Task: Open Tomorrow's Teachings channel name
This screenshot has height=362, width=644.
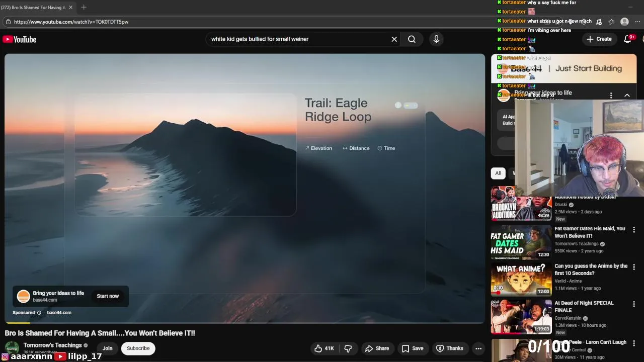Action: point(52,345)
